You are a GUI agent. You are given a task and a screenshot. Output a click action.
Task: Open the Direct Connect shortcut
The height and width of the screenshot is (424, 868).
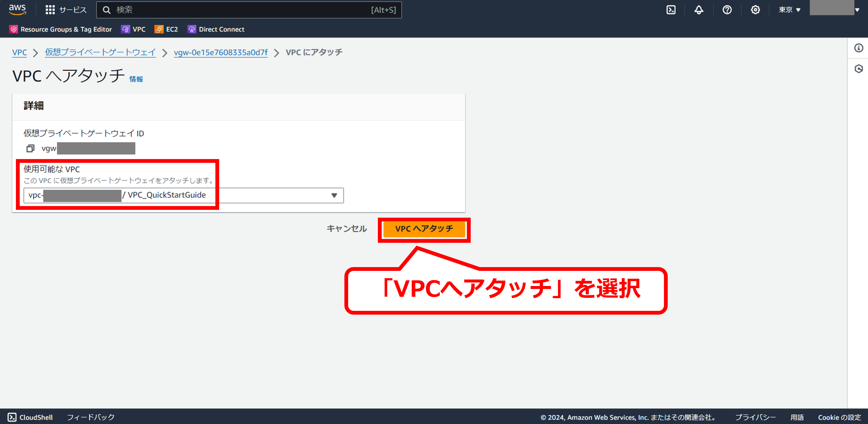[x=216, y=29]
